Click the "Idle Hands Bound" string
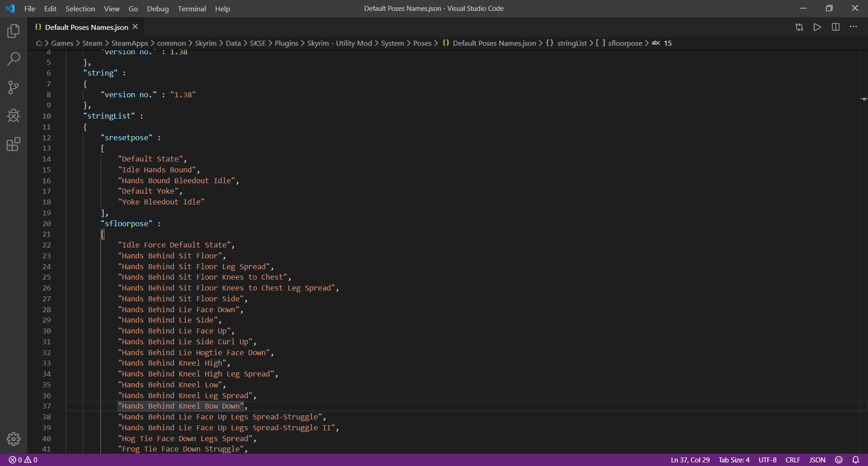The width and height of the screenshot is (868, 466). (x=157, y=170)
